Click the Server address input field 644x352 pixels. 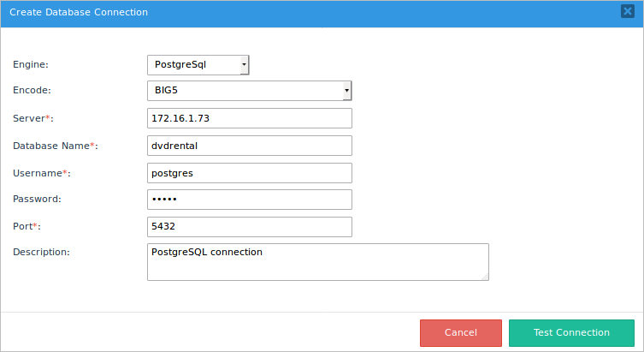[x=250, y=118]
